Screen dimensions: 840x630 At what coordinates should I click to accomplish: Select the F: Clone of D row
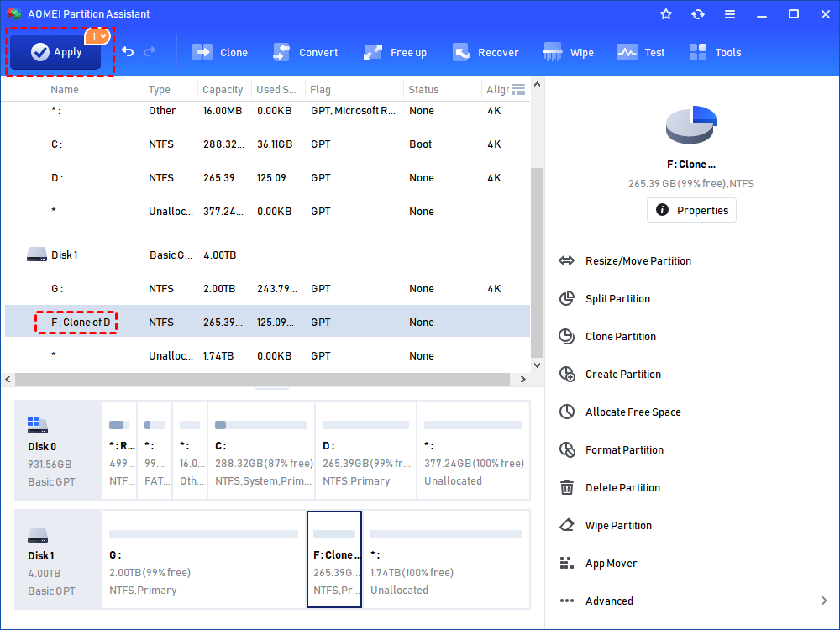pos(267,322)
